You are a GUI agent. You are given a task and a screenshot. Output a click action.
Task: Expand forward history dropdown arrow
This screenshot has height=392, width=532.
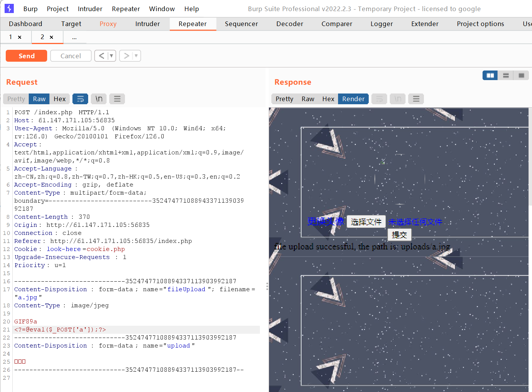point(136,56)
